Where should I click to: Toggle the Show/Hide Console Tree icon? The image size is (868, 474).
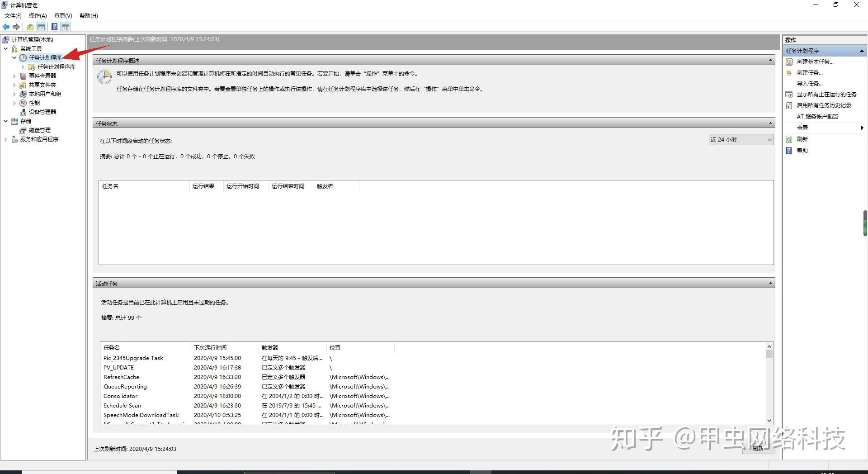[41, 27]
